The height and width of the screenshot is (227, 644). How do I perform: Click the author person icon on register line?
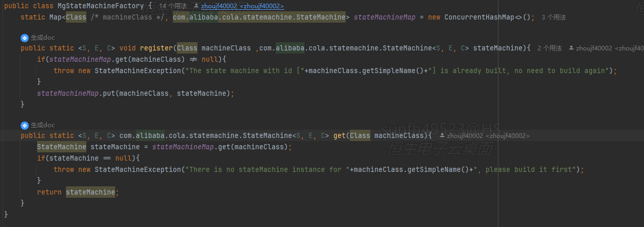571,48
